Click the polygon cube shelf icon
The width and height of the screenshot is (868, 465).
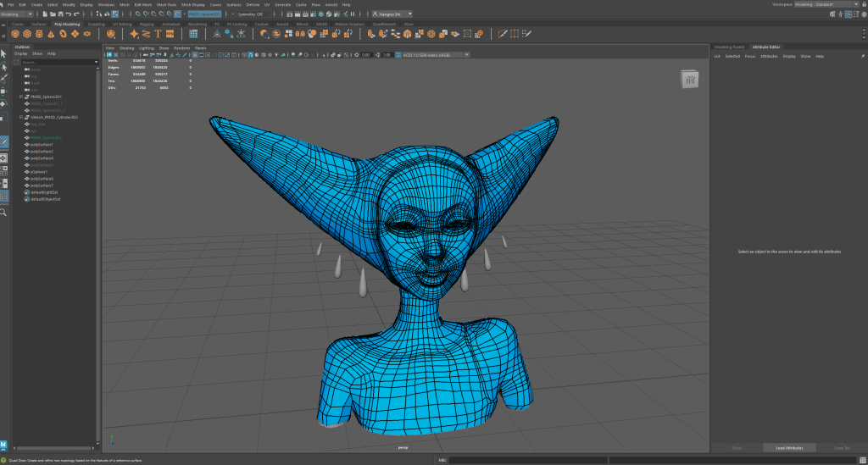tap(27, 34)
